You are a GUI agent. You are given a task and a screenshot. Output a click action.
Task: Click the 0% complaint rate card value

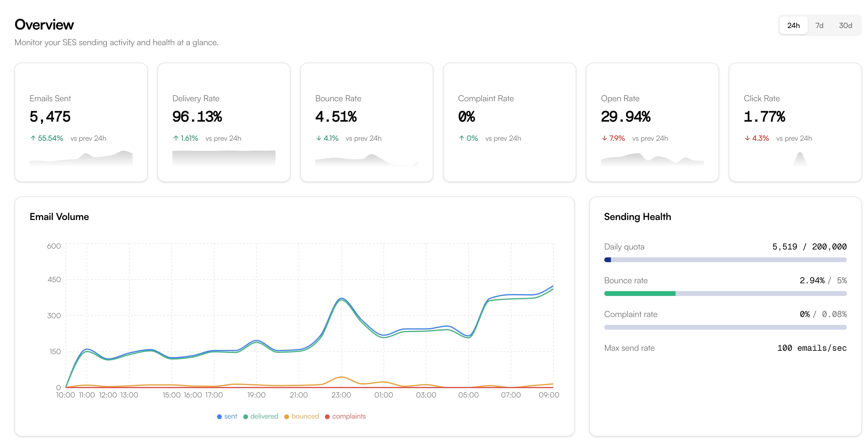467,117
